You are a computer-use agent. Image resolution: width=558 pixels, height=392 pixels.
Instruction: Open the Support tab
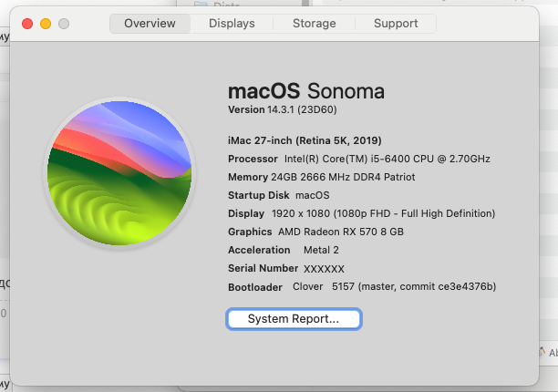point(396,24)
